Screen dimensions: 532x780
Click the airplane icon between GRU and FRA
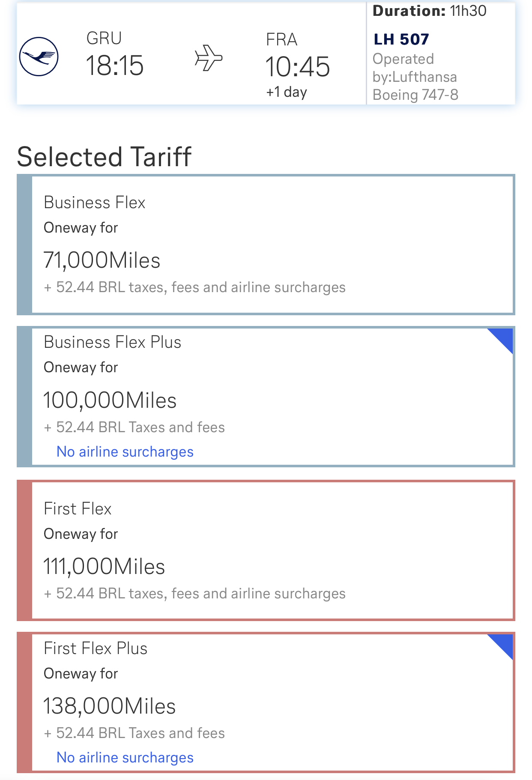click(x=209, y=57)
